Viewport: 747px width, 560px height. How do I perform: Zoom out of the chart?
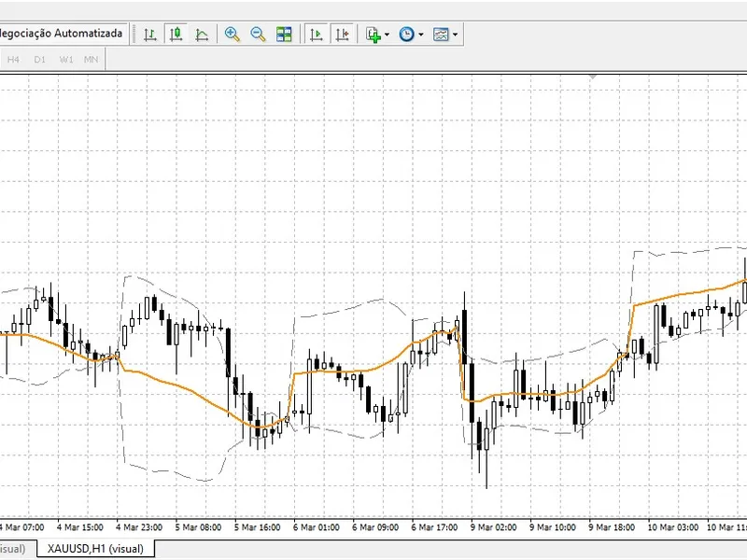pyautogui.click(x=258, y=35)
